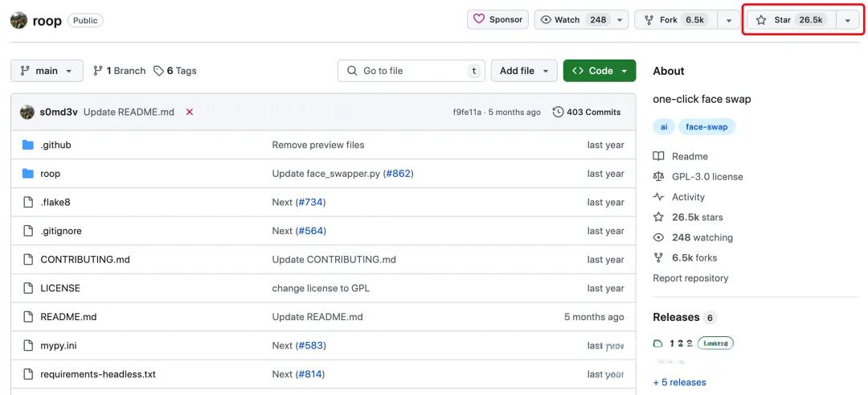Open the .flake8 file
The width and height of the screenshot is (868, 395).
55,202
